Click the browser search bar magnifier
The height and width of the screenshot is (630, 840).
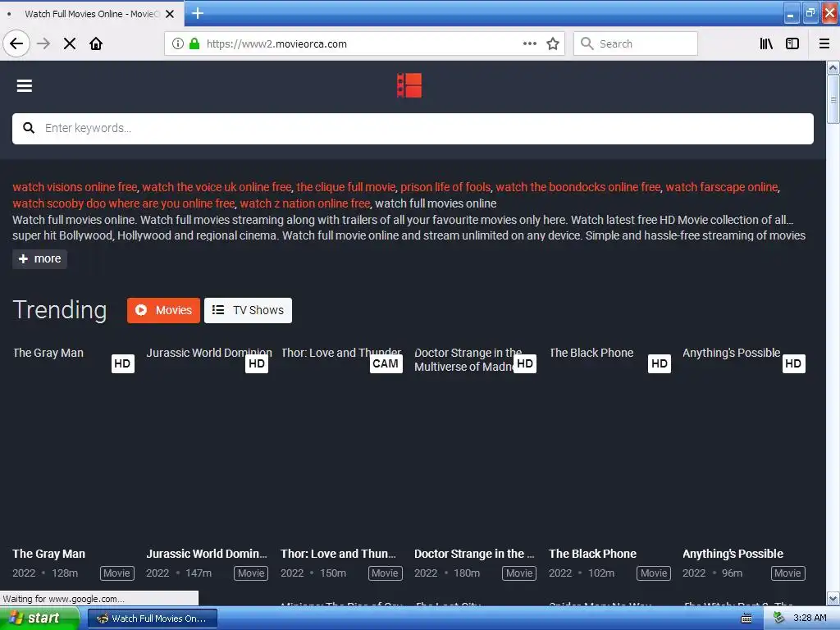(587, 43)
